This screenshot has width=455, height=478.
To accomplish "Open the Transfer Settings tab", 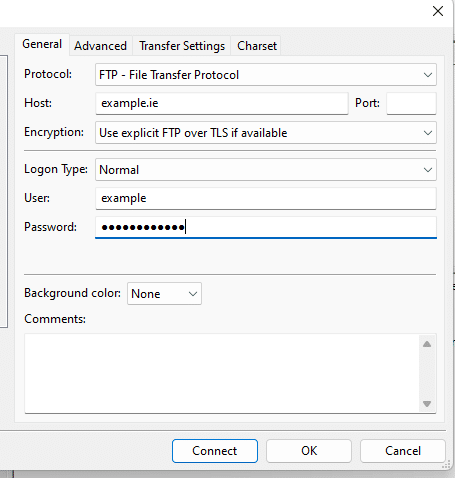I will (182, 46).
